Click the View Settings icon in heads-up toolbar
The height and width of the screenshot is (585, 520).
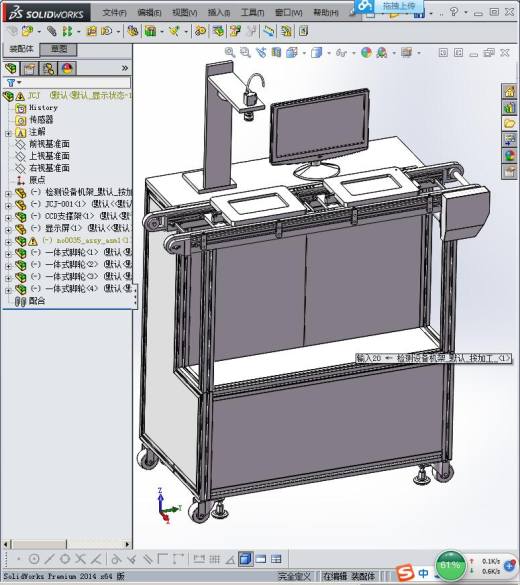point(406,53)
